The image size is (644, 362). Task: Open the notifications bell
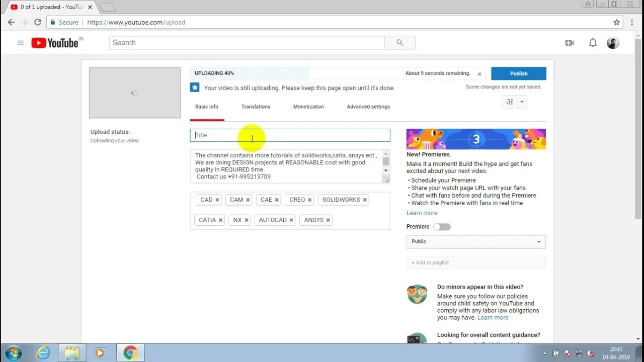coord(593,43)
